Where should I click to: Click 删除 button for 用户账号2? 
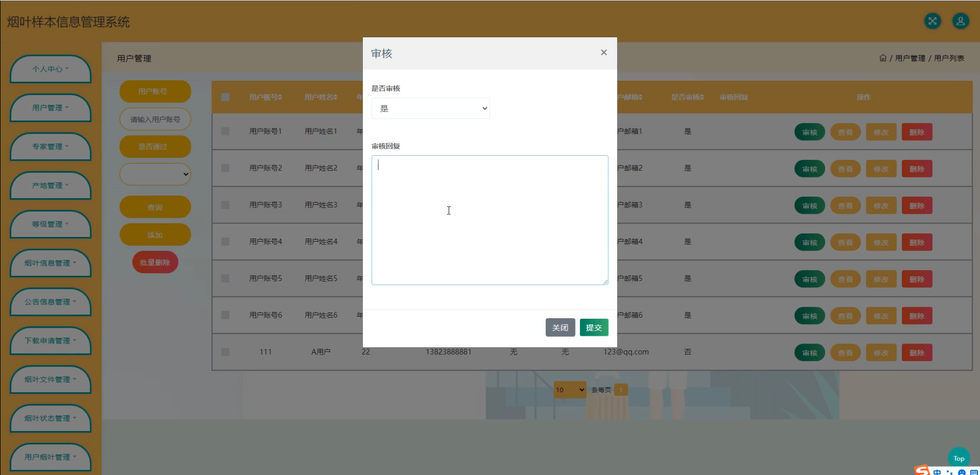917,169
